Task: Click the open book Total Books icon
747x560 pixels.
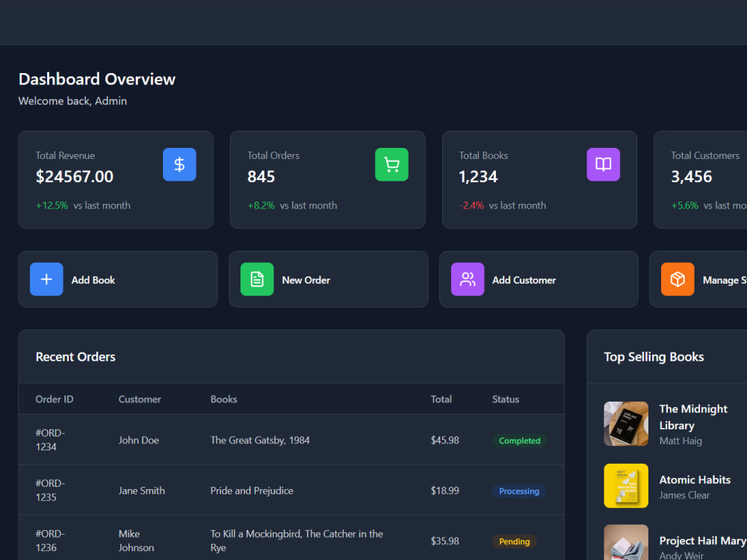Action: coord(603,164)
